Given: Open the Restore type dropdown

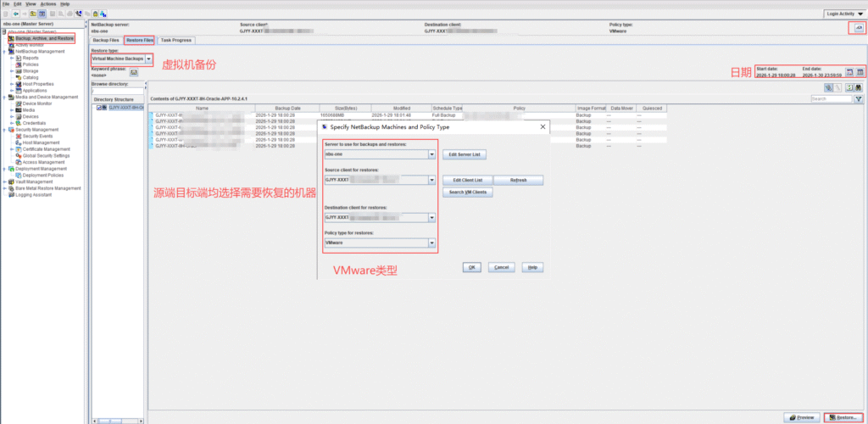Looking at the screenshot, I should pyautogui.click(x=149, y=59).
